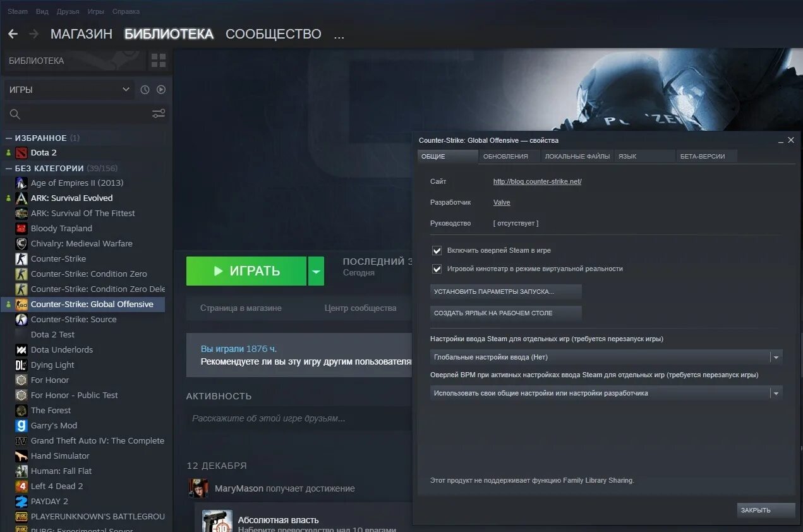Viewport: 803px width, 532px height.
Task: Open the blog.counter-strike.net link
Action: (537, 181)
